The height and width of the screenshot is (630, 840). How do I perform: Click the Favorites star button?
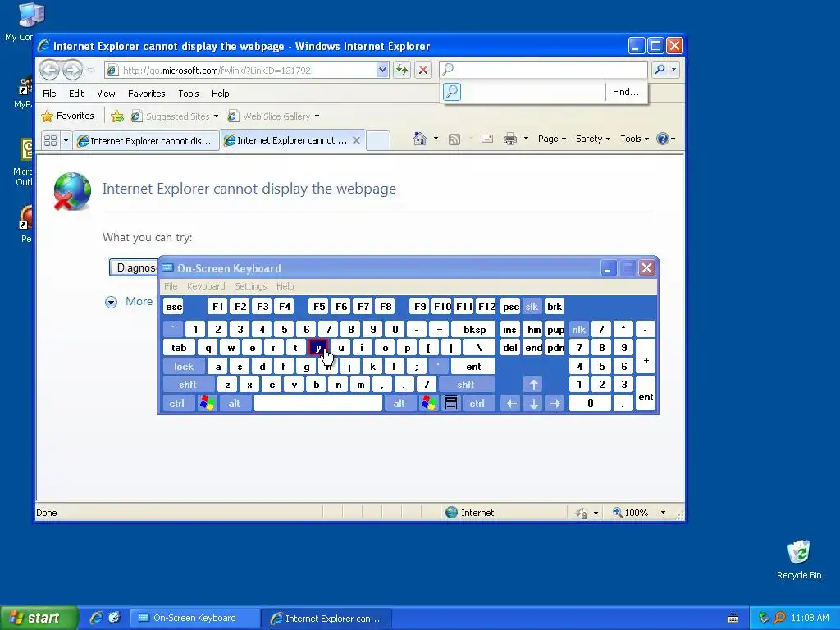[67, 116]
